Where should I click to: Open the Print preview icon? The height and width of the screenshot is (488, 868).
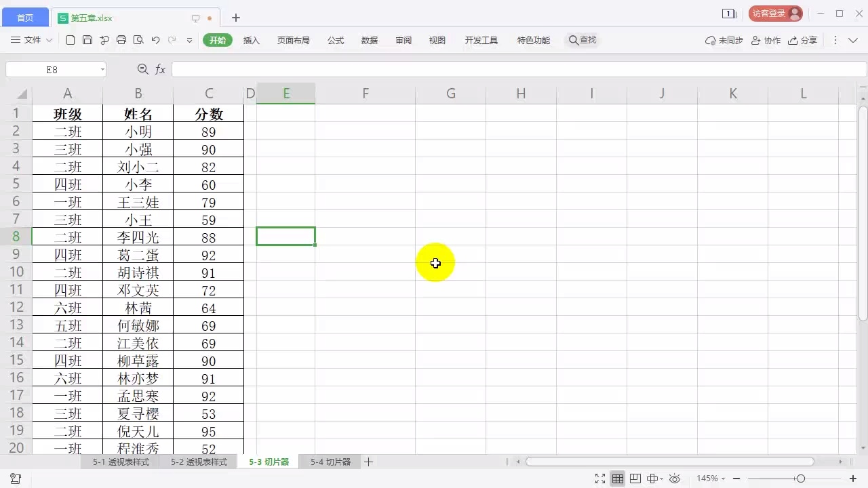coord(138,40)
